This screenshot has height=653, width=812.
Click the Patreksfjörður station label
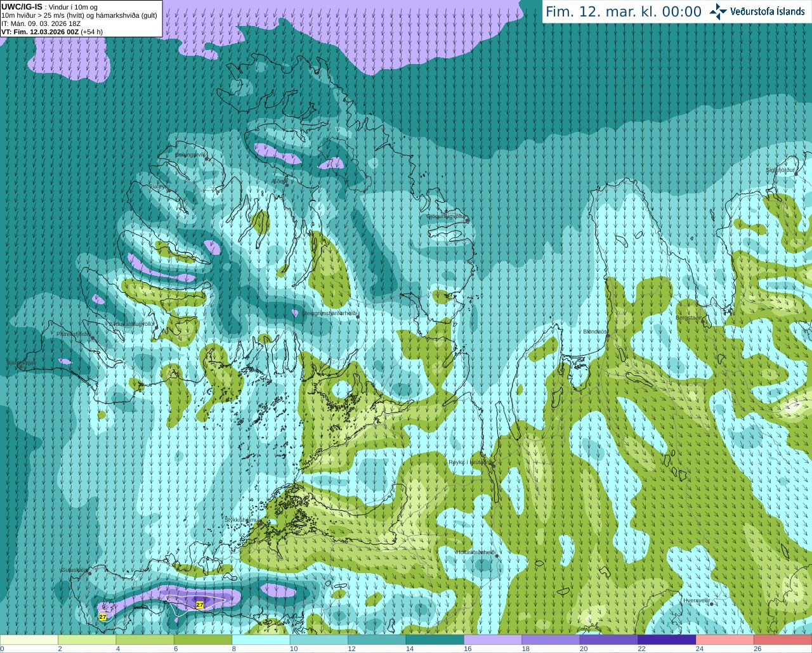pyautogui.click(x=74, y=334)
